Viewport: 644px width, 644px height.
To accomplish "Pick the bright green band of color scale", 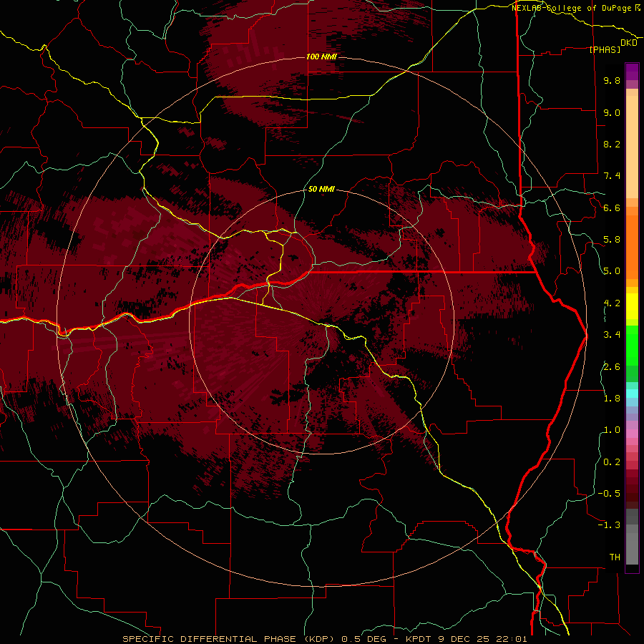I will [632, 345].
